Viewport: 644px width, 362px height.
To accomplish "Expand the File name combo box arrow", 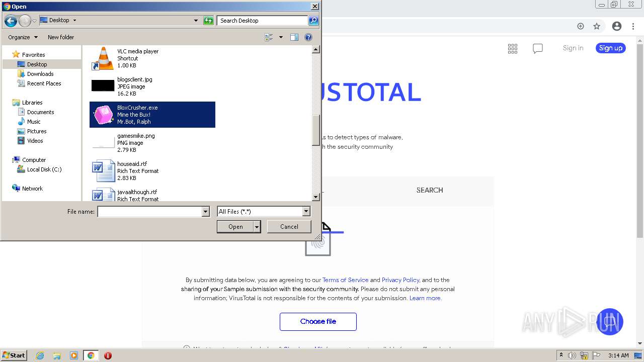I will [205, 212].
